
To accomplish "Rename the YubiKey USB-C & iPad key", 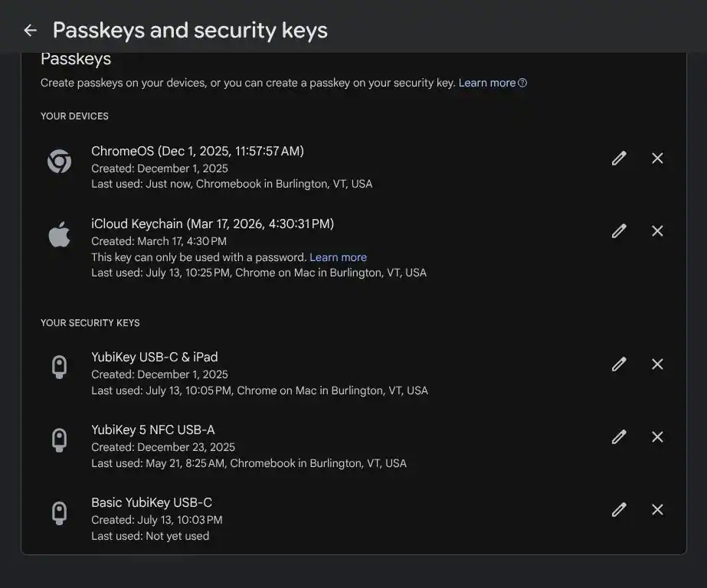I will (x=619, y=364).
